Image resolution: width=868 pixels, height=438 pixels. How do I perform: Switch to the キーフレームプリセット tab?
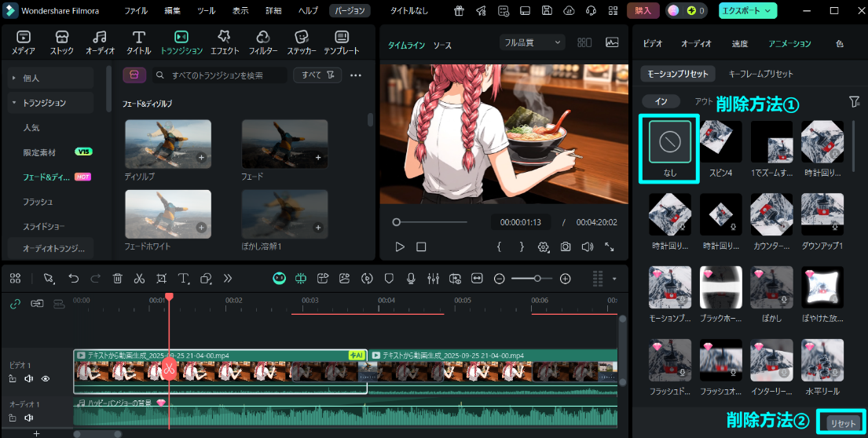click(760, 74)
